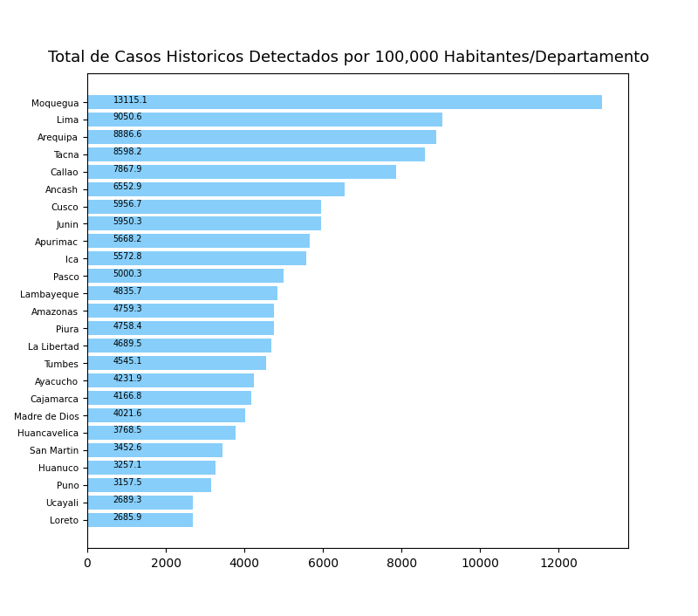Click the Lambayeque y-axis label

coord(49,295)
